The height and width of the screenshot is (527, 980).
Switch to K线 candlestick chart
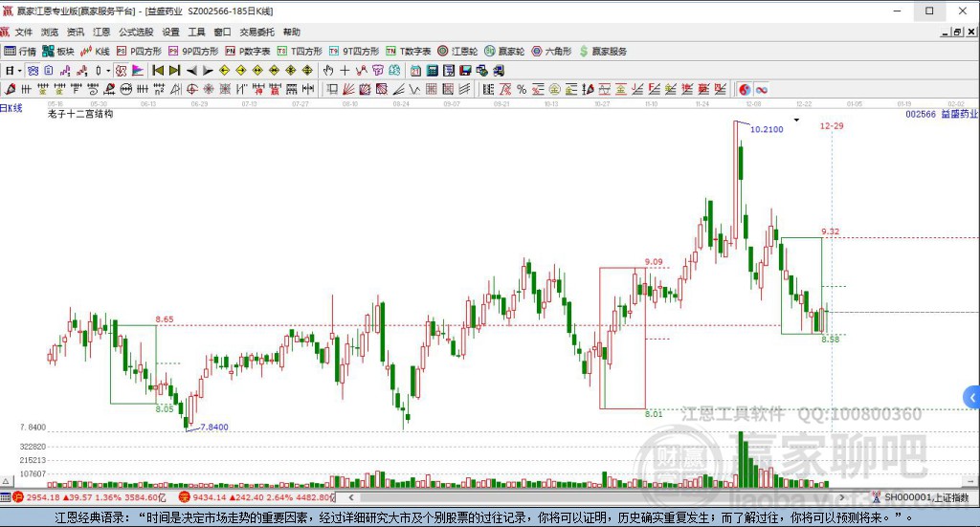[x=95, y=52]
